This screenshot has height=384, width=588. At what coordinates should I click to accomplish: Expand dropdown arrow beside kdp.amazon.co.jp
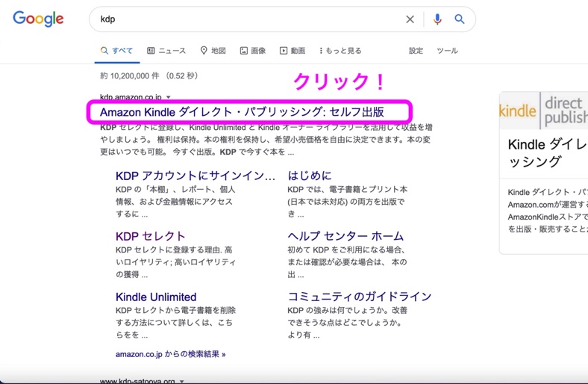pyautogui.click(x=169, y=97)
